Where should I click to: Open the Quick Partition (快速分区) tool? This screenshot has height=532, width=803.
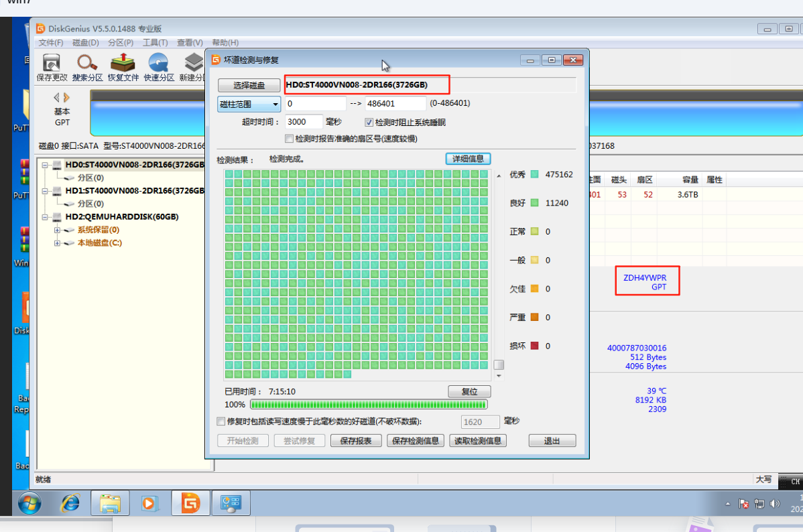pos(159,67)
